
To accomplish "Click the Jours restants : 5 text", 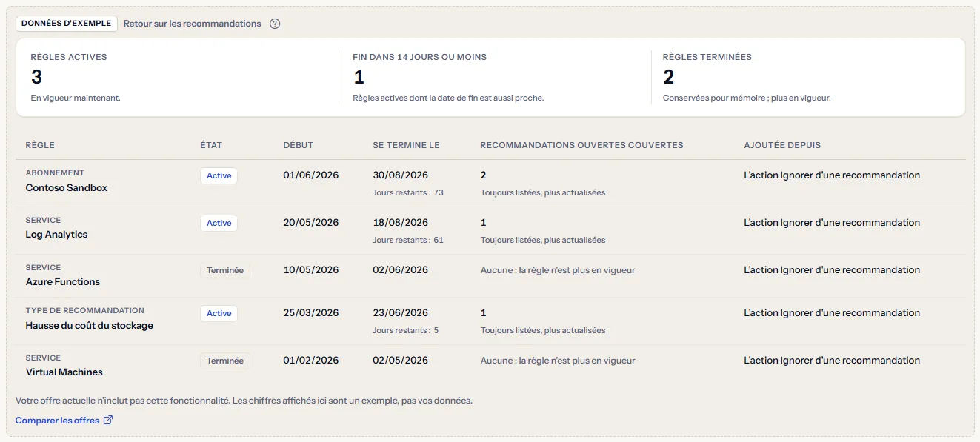I will tap(406, 330).
